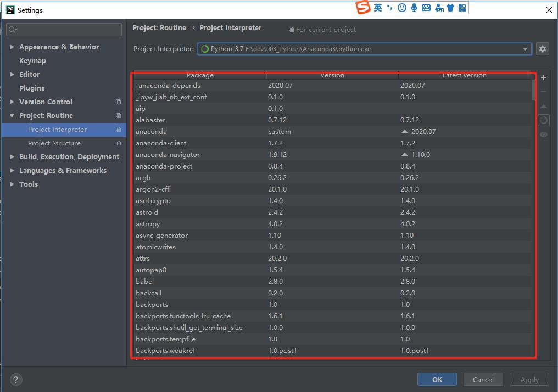
Task: Open the Sogou soft keyboard icon
Action: pyautogui.click(x=426, y=8)
